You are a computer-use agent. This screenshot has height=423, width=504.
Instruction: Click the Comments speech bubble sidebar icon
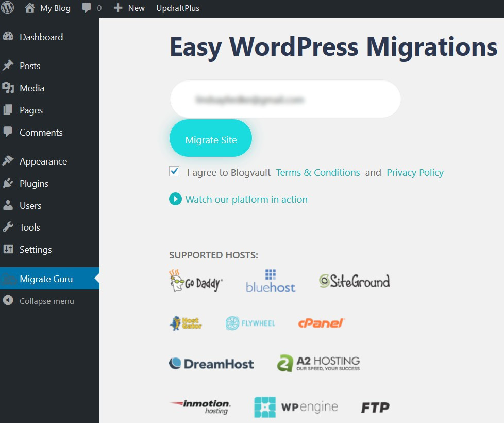tap(8, 132)
